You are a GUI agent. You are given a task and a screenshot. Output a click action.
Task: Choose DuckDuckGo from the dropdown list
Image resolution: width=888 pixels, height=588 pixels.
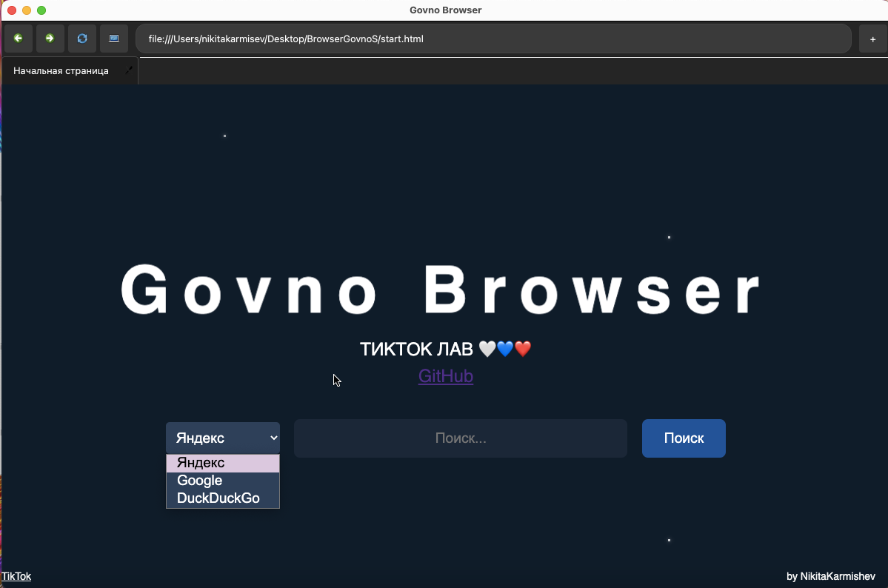click(x=223, y=498)
